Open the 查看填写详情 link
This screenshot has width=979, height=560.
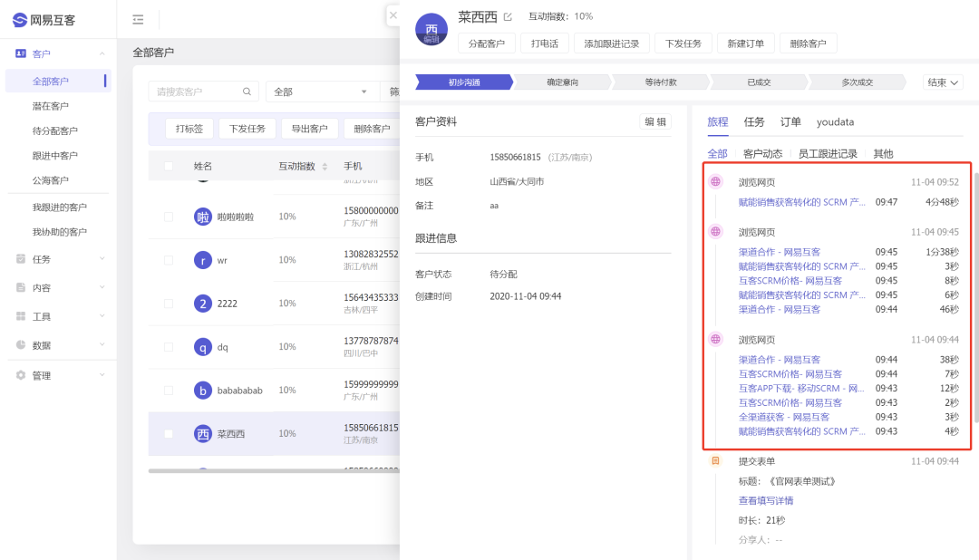[765, 501]
